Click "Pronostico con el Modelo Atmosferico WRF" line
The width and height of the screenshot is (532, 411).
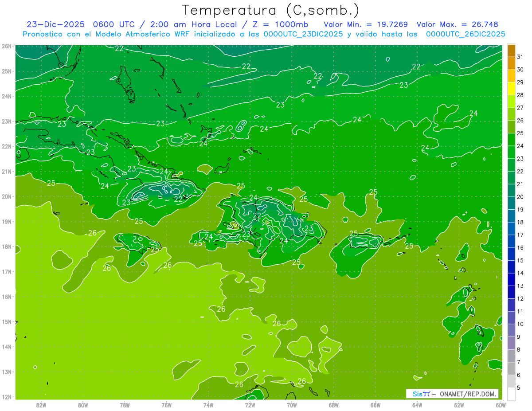pyautogui.click(x=107, y=34)
